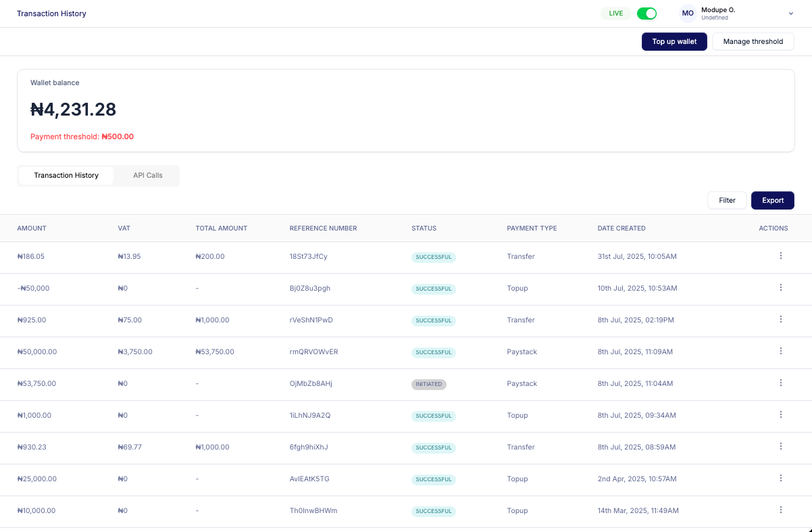Screen dimensions: 812x532
Task: Export the transaction history
Action: pos(773,200)
